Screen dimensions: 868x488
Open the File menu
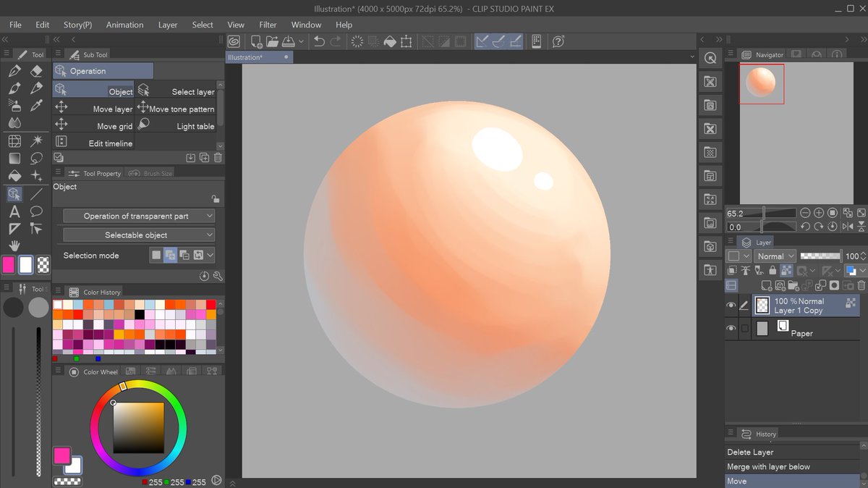(x=15, y=25)
